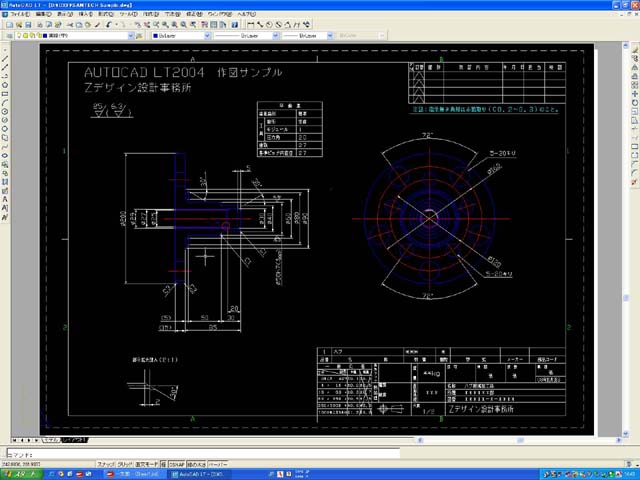640x480 pixels.
Task: Create a new drawing with the New icon
Action: tap(9, 25)
